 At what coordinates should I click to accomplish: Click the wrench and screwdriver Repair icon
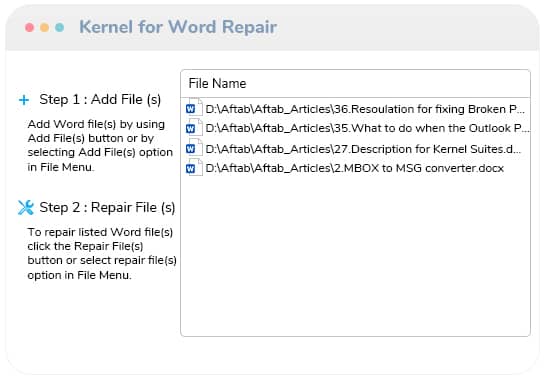(26, 208)
